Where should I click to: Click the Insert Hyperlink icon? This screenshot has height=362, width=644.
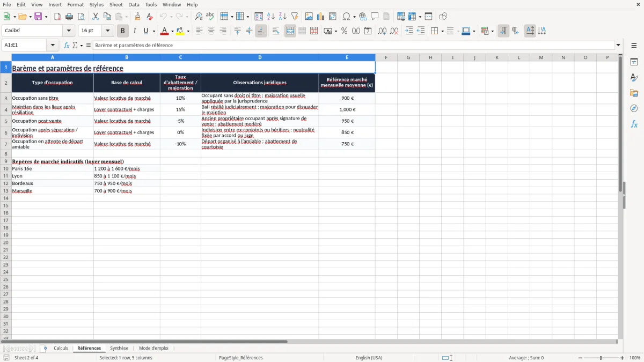[363, 17]
